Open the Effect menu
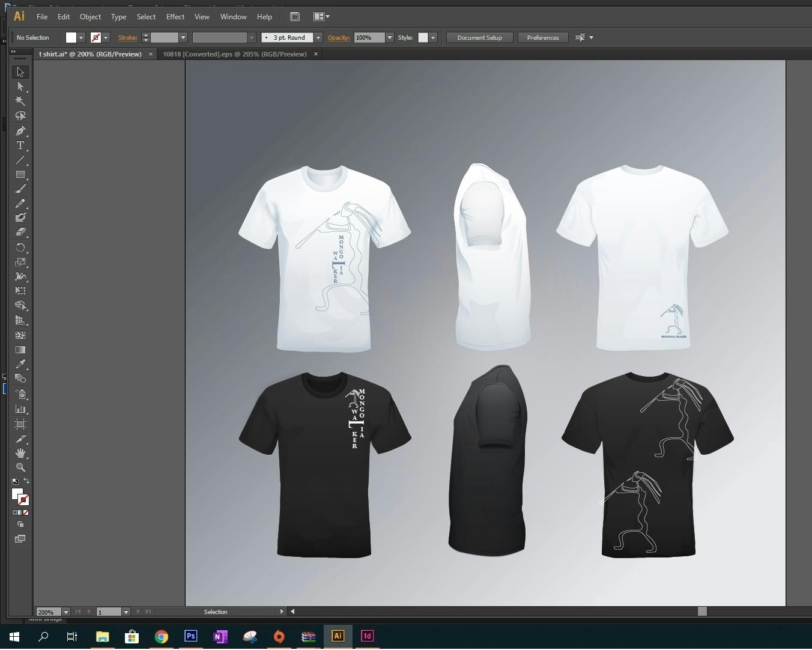This screenshot has height=650, width=812. pos(175,17)
